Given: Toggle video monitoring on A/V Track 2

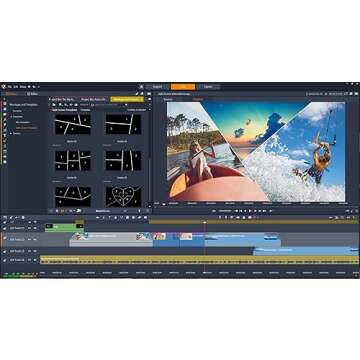Looking at the screenshot, I should (x=30, y=240).
